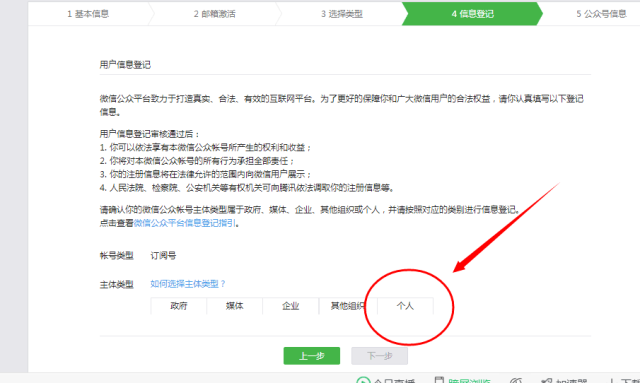Image resolution: width=640 pixels, height=383 pixels.
Task: Go to step 1 基本信息
Action: point(88,14)
